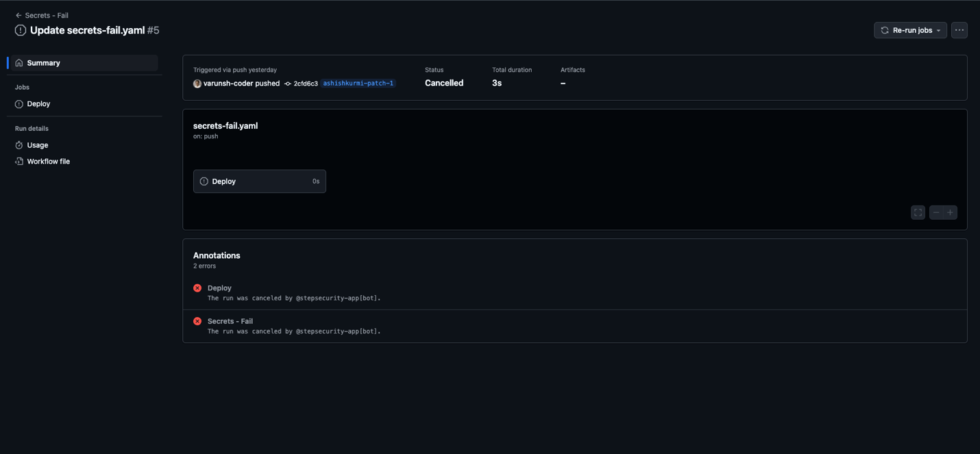Open the varunsh-coder user profile link
980x454 pixels.
(x=228, y=84)
